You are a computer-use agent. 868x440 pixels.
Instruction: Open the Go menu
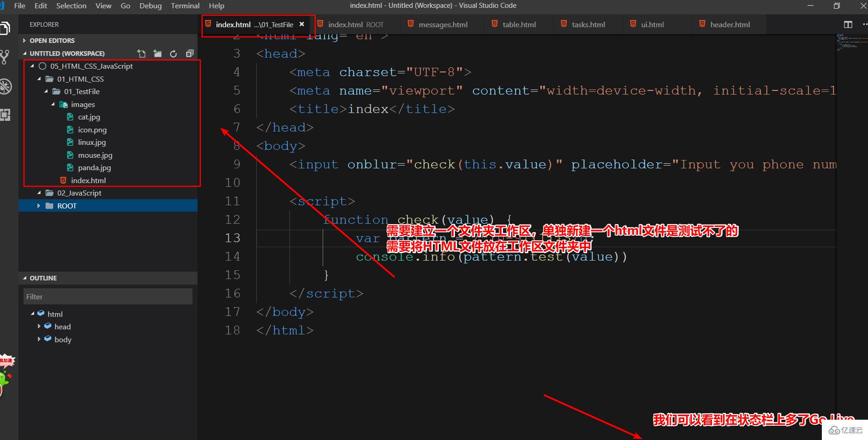point(125,6)
